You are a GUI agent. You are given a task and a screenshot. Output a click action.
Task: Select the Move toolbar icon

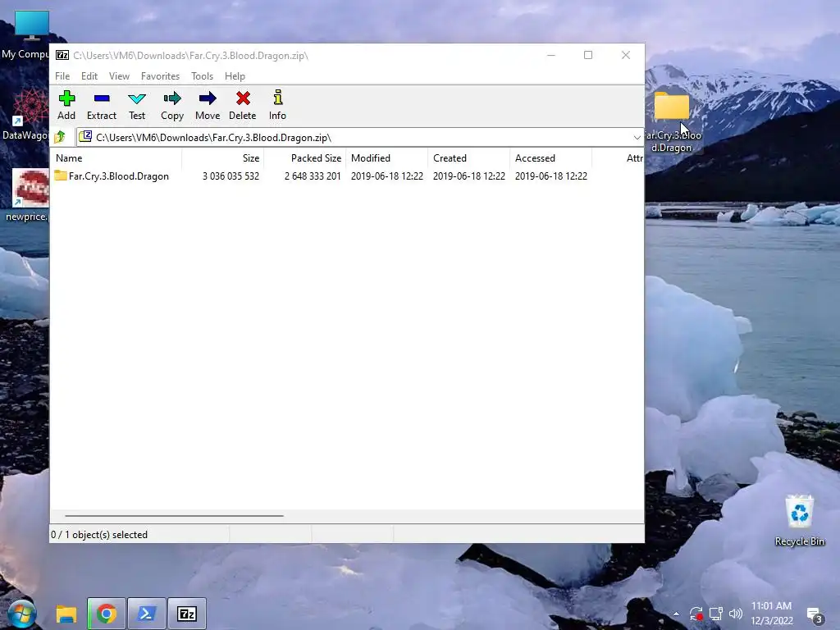208,105
